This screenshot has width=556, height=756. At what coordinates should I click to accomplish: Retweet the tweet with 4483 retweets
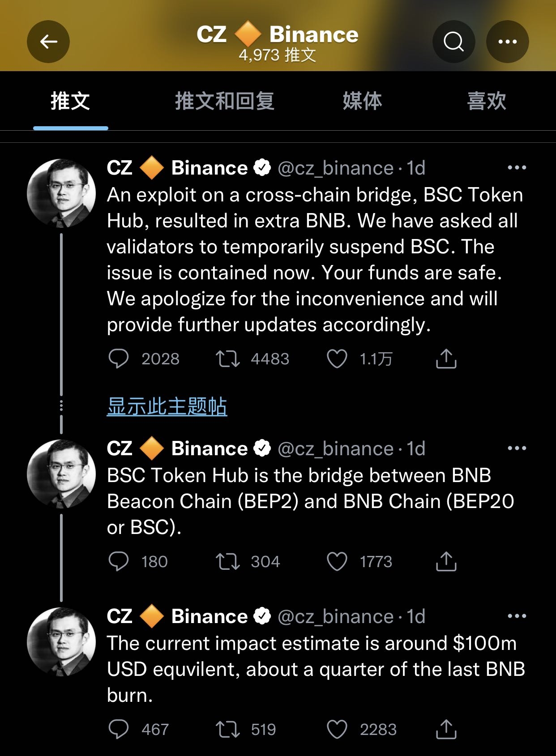[x=228, y=359]
